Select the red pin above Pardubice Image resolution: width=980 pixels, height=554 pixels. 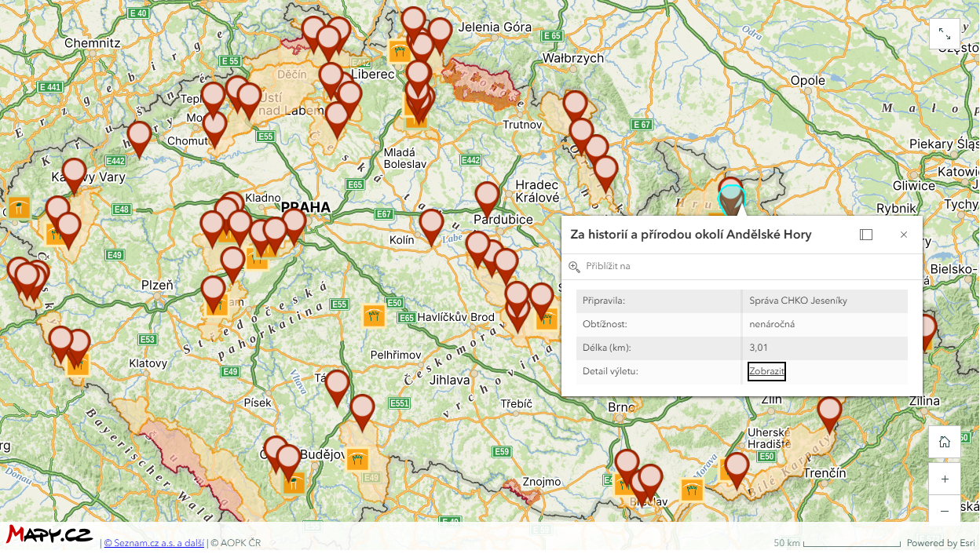pyautogui.click(x=487, y=199)
